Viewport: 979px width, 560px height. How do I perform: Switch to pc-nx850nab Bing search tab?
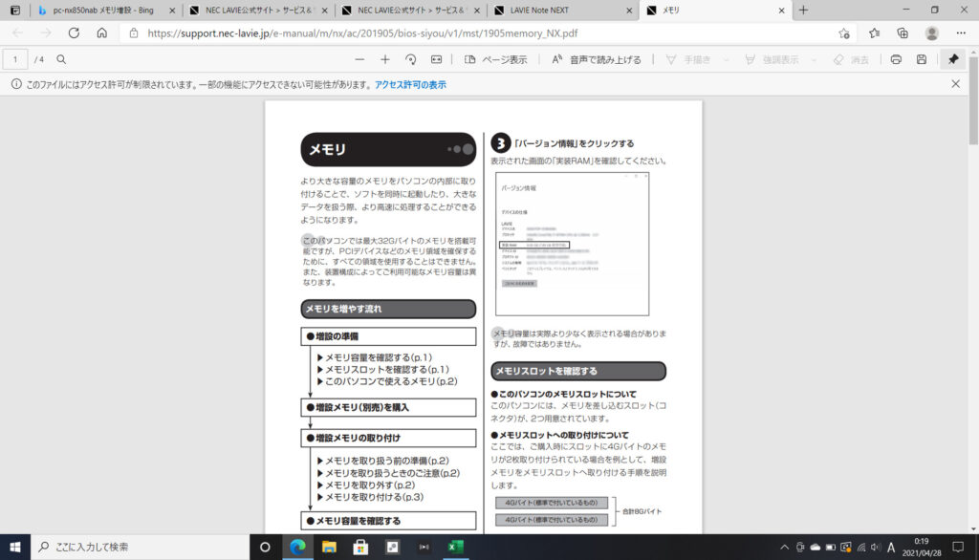pos(103,11)
